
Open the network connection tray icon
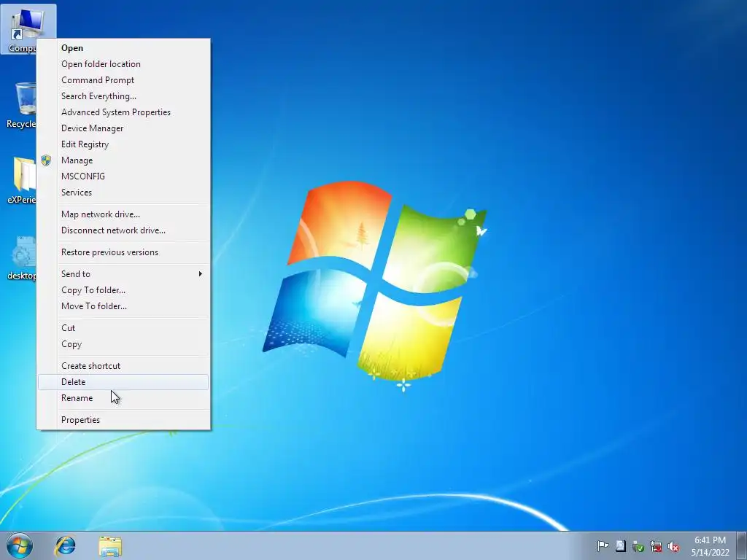(656, 547)
